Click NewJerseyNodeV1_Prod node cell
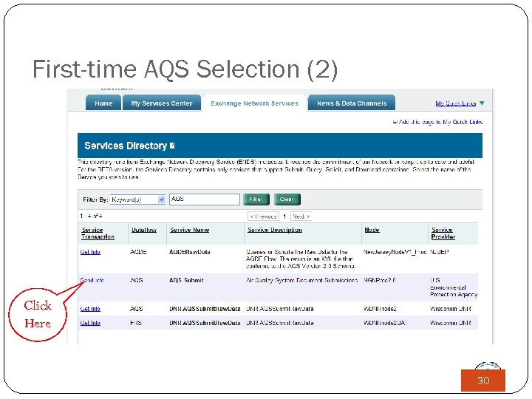 coord(395,252)
